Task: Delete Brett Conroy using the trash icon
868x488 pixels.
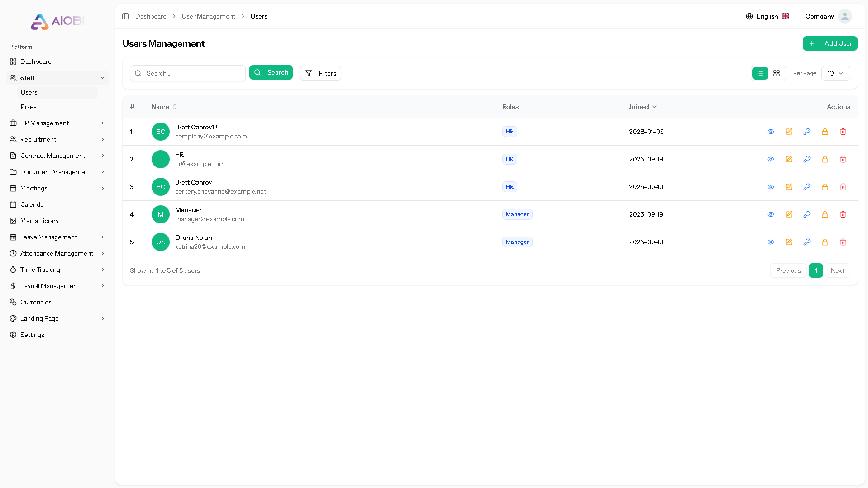Action: pyautogui.click(x=843, y=187)
